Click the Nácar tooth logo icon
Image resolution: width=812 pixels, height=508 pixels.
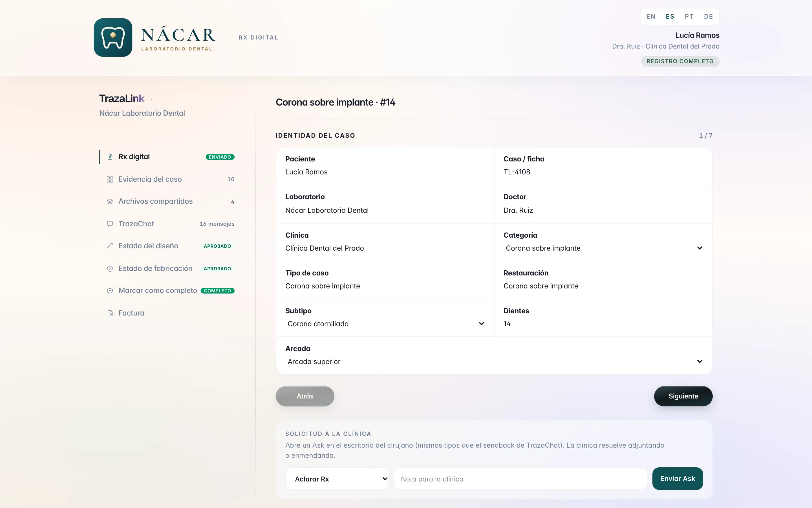point(113,37)
